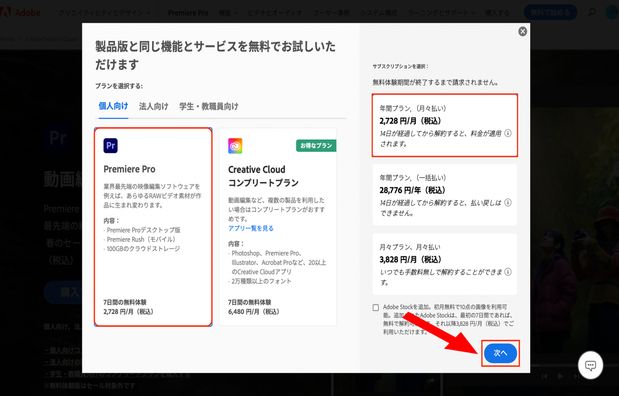The width and height of the screenshot is (619, 396).
Task: Choose the Creative Cloud コンプリートプラン card title
Action: click(263, 176)
